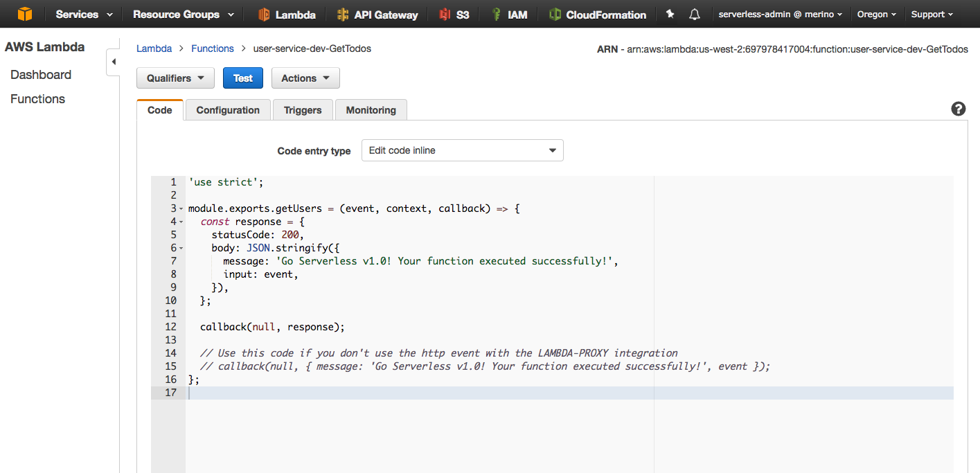Open the Support dropdown menu

932,15
